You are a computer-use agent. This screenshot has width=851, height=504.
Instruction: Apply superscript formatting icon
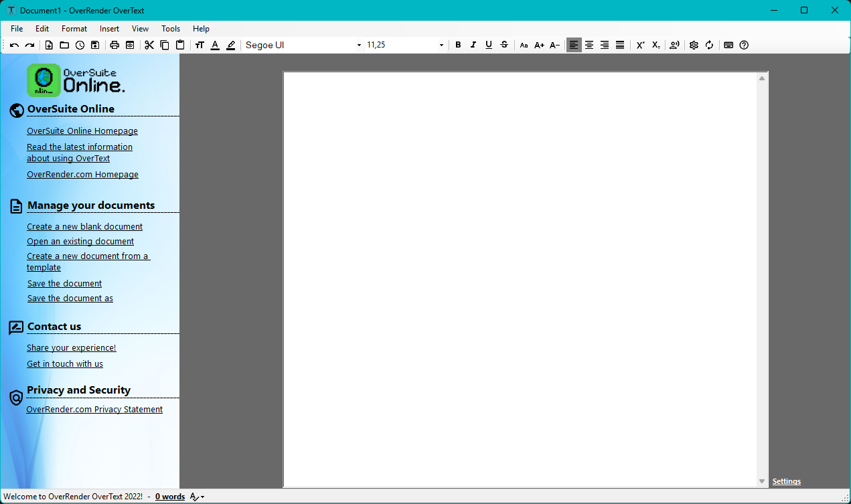click(x=640, y=46)
